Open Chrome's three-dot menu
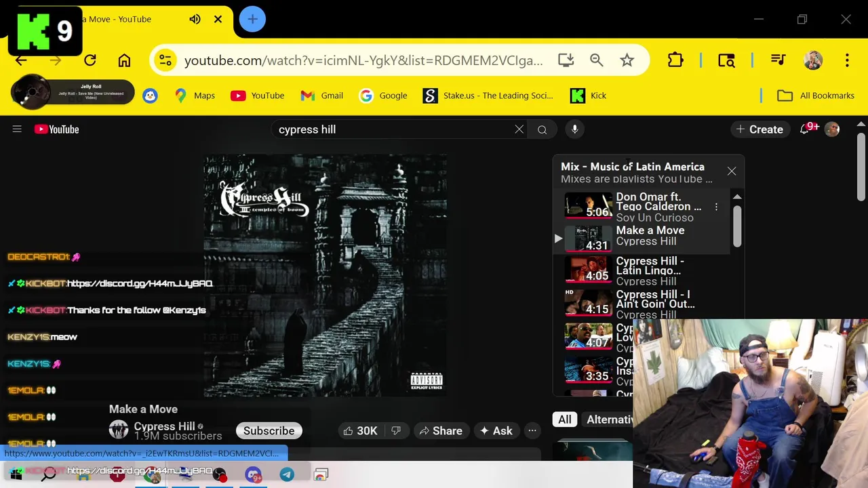 point(847,60)
